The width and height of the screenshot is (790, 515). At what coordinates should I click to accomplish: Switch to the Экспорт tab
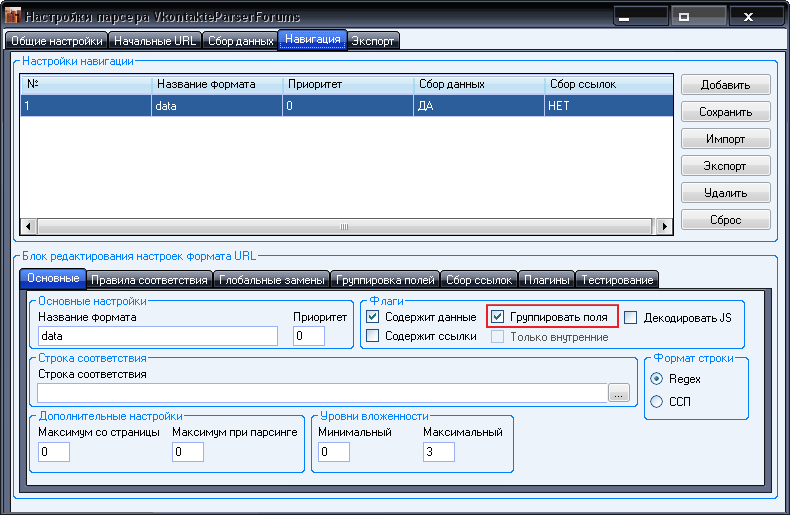pos(373,41)
